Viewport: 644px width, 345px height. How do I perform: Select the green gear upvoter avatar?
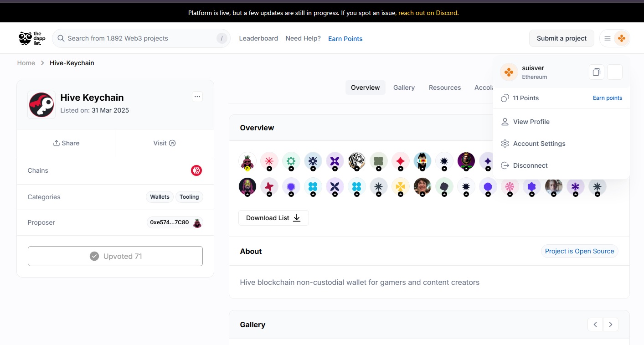(291, 161)
